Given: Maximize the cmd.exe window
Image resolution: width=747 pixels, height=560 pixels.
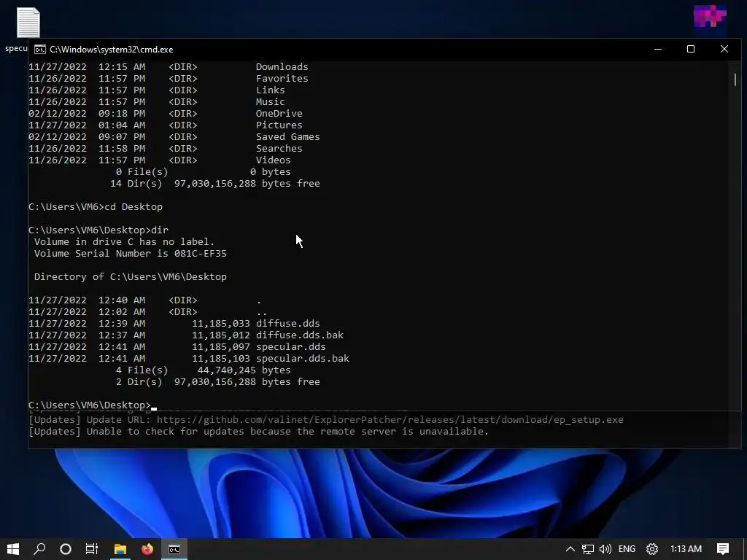Looking at the screenshot, I should click(691, 49).
